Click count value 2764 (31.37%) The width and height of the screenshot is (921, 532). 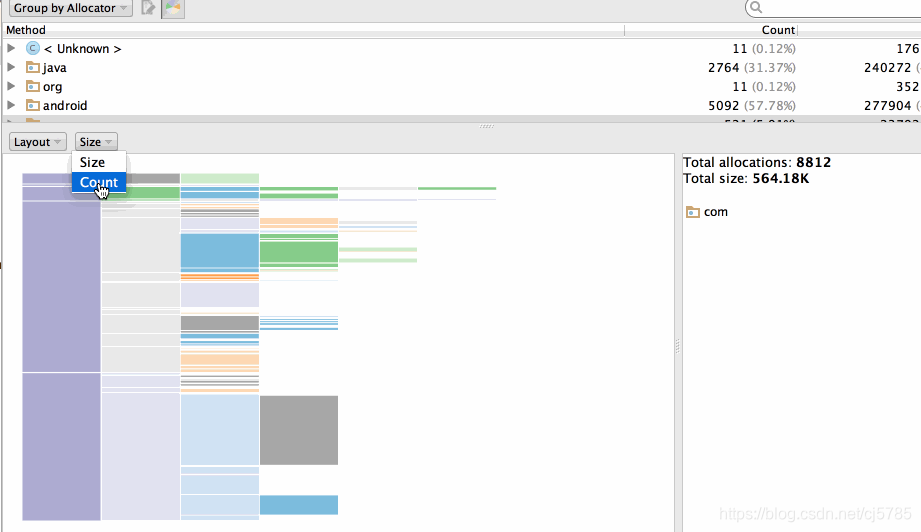pyautogui.click(x=752, y=68)
